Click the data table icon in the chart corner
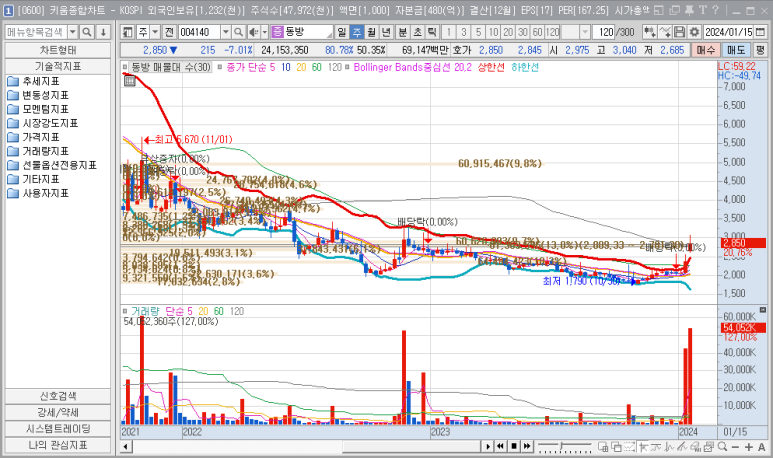The height and width of the screenshot is (458, 773). pos(130,81)
